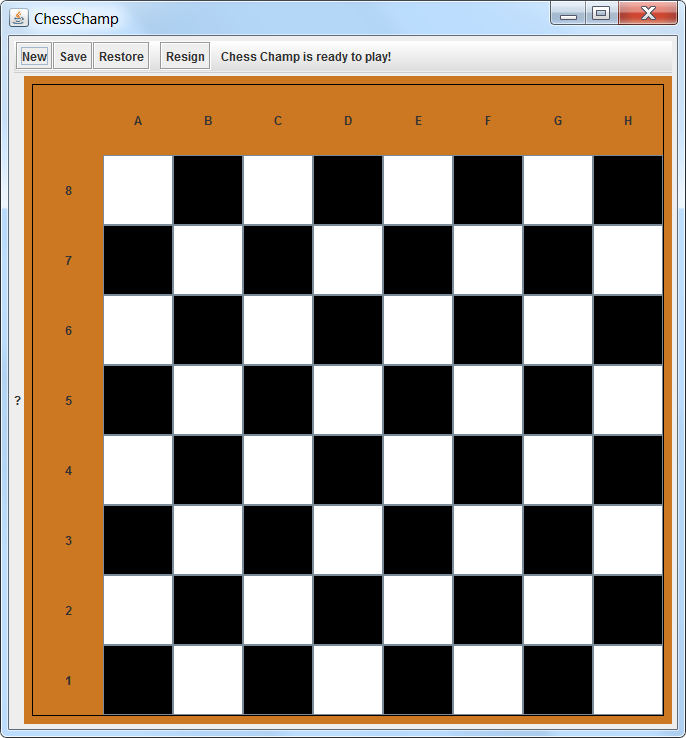Select square E2 on the board

tap(418, 610)
